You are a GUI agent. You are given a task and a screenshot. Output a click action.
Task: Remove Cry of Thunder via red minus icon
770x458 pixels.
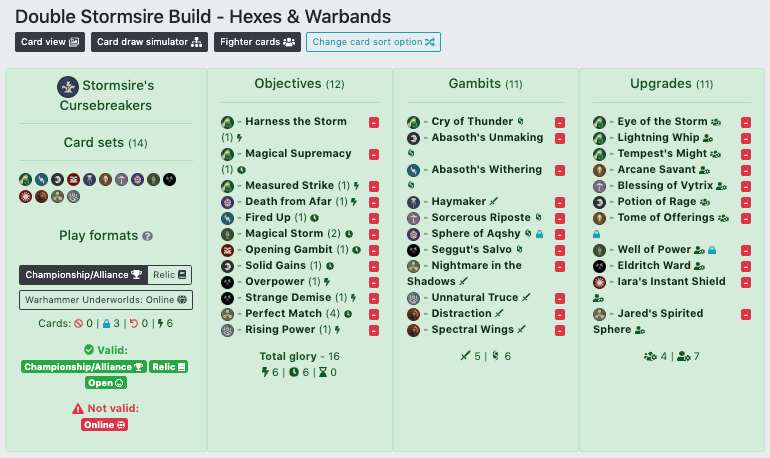tap(560, 122)
